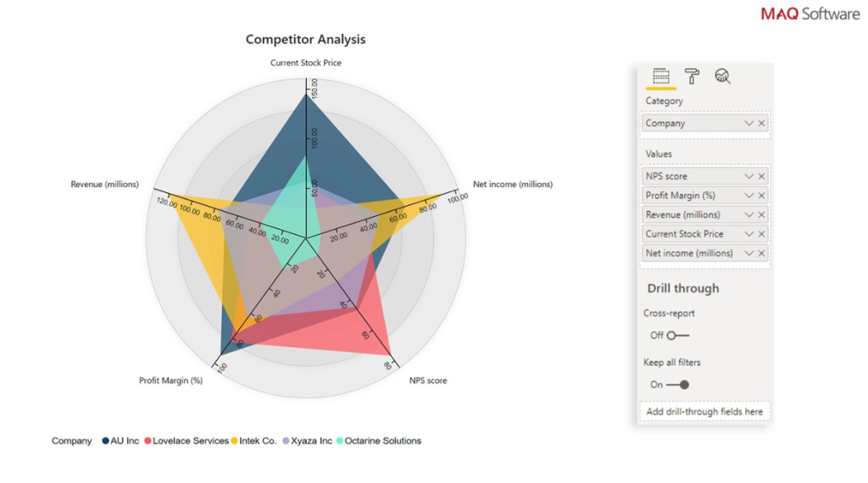This screenshot has height=483, width=868.
Task: Toggle the Cross-report switch
Action: (677, 336)
